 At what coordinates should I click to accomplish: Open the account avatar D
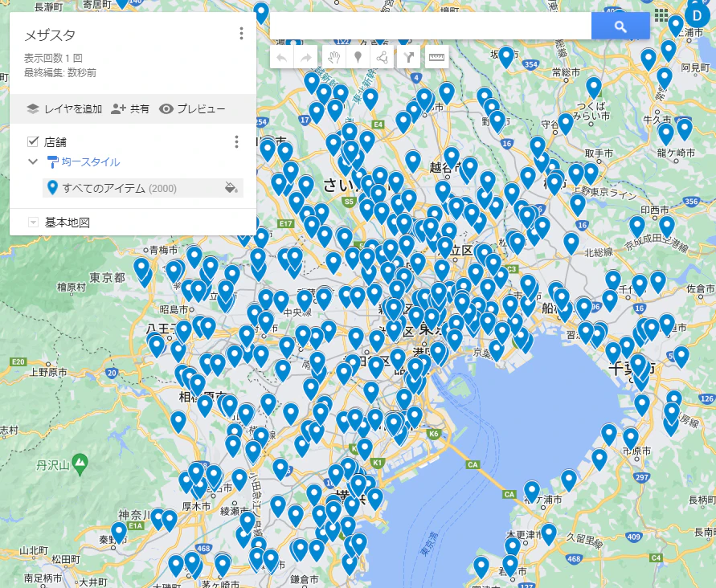pos(697,16)
